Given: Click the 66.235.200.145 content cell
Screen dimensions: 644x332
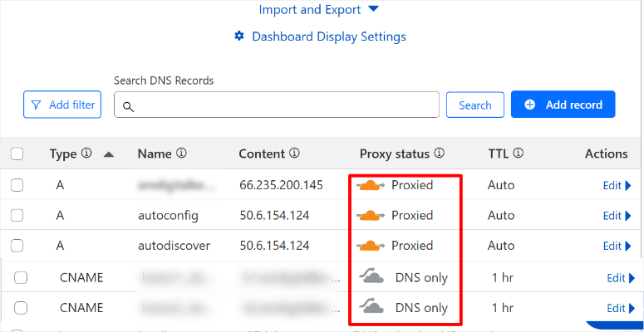Looking at the screenshot, I should pyautogui.click(x=282, y=185).
